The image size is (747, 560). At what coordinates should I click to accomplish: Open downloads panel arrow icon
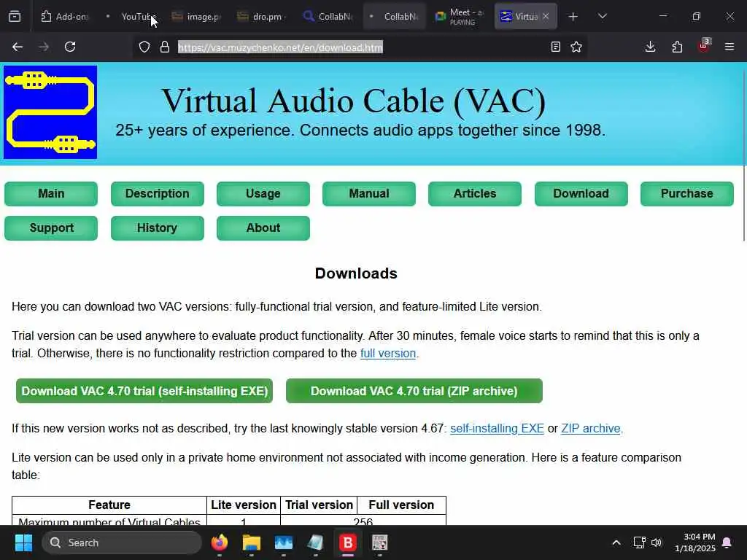650,47
